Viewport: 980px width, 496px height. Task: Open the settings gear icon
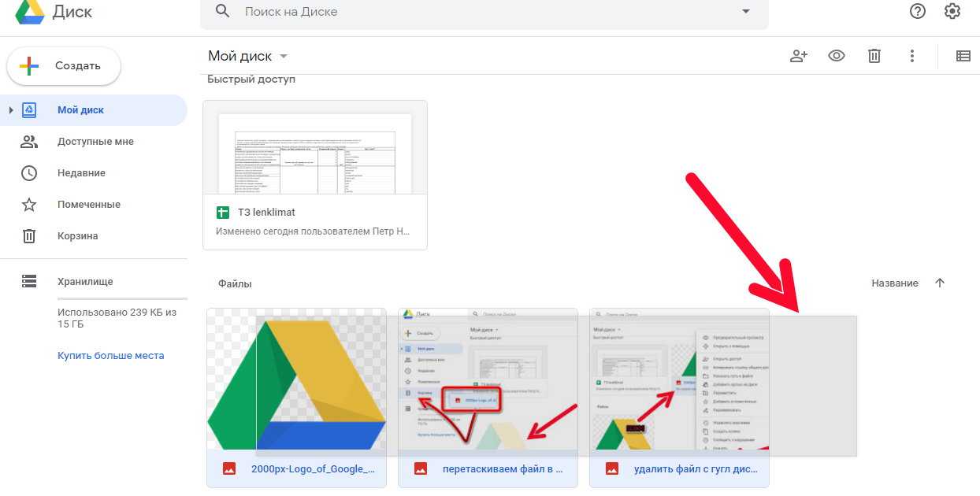tap(952, 11)
